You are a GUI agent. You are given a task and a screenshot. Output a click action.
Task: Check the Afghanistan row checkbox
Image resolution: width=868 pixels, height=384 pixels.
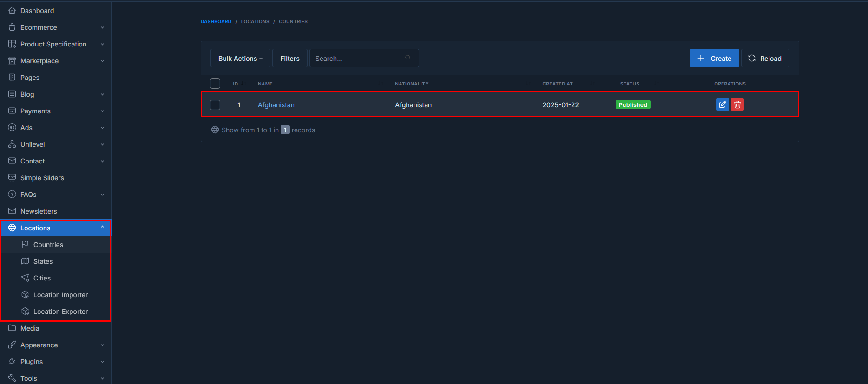pyautogui.click(x=215, y=105)
